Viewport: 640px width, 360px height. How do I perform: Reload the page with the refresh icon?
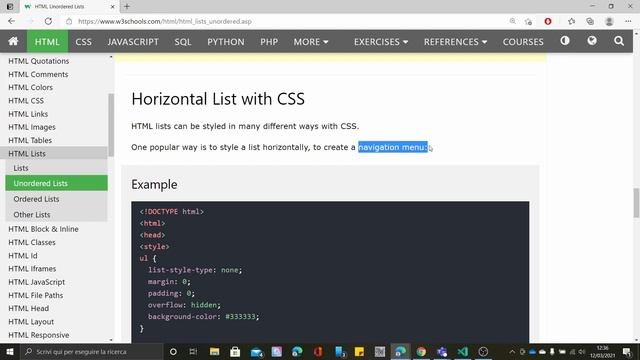[x=48, y=21]
